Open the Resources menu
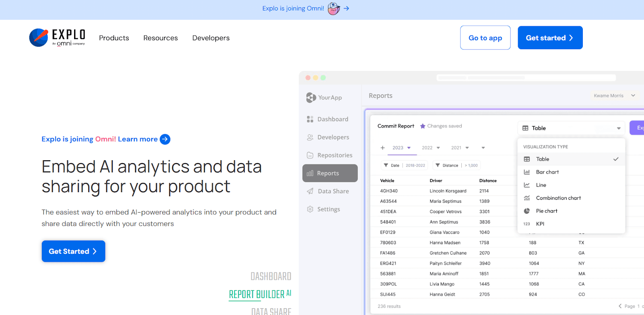644x315 pixels. pyautogui.click(x=161, y=38)
